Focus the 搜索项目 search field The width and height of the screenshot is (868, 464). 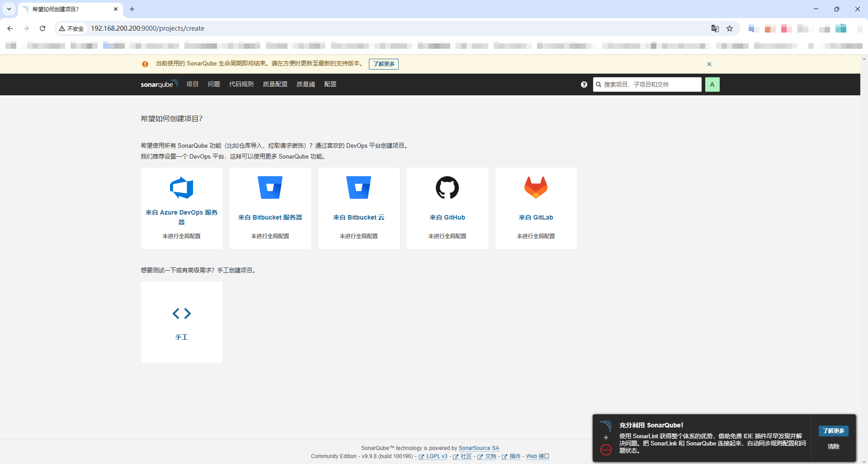(647, 84)
